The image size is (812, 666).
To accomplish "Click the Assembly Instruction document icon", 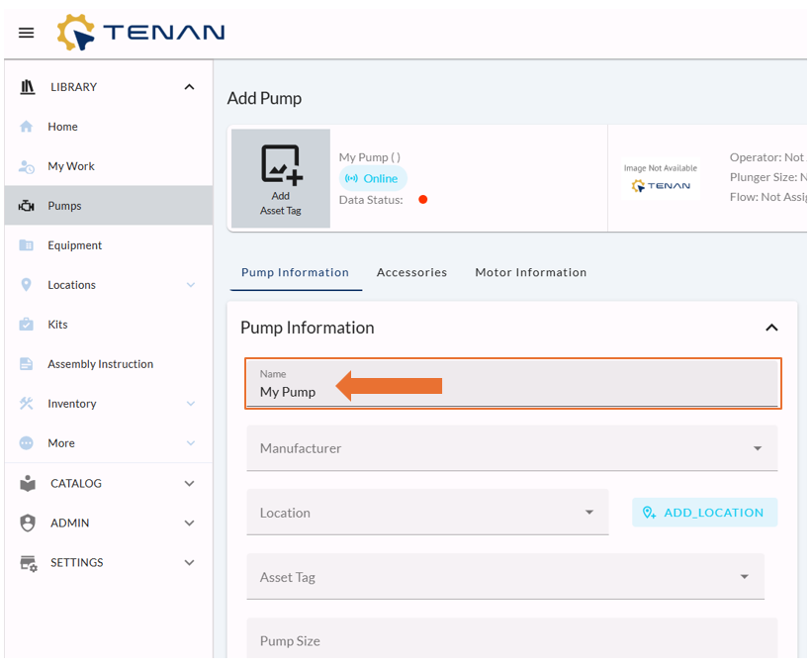I will tap(27, 364).
